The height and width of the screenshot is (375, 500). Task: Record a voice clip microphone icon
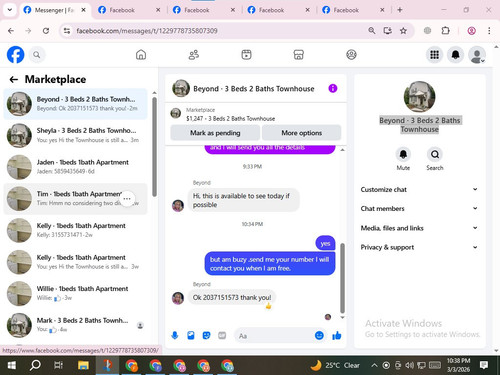point(175,335)
